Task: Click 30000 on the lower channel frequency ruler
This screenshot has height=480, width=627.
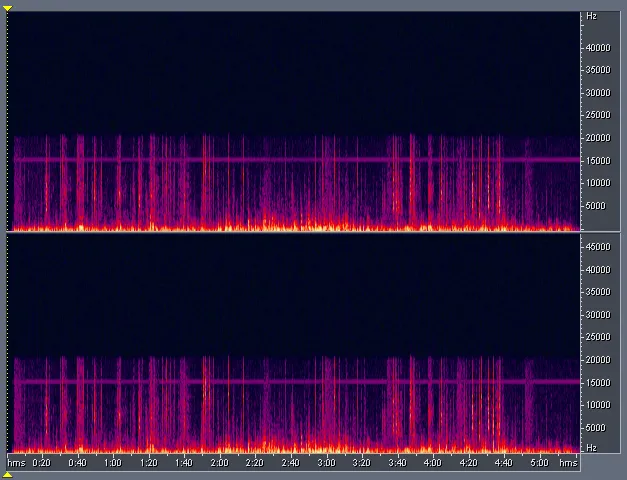Action: pos(598,315)
